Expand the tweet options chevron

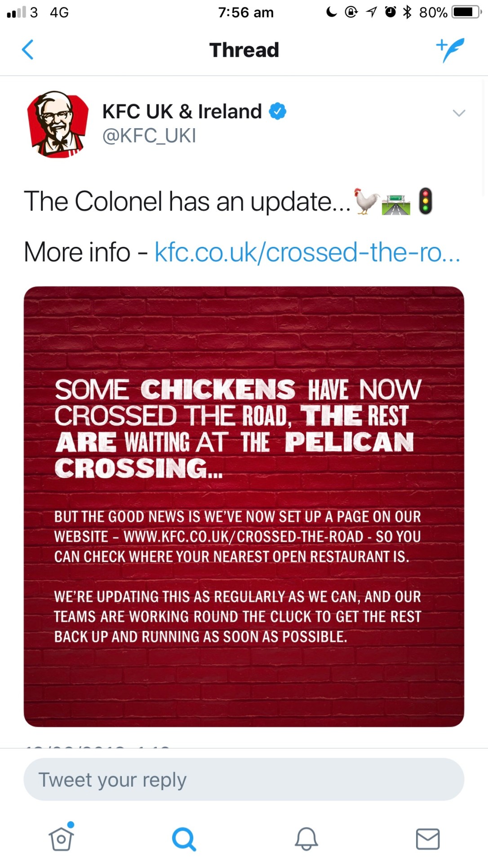click(x=459, y=113)
